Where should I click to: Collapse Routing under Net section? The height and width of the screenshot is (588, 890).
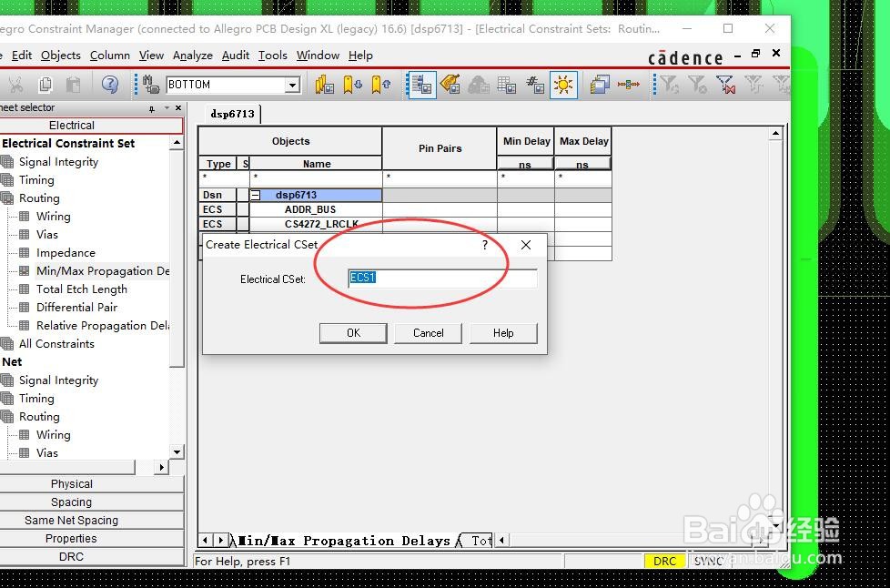(39, 417)
